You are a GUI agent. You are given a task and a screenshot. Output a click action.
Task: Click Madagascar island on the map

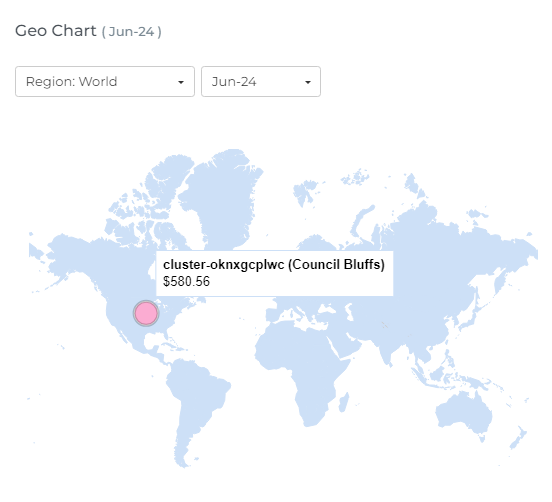[x=344, y=402]
